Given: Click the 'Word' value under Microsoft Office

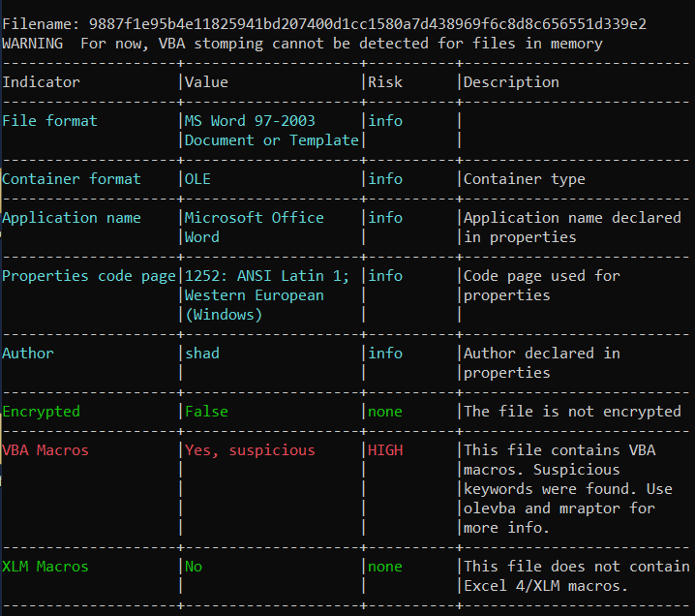Looking at the screenshot, I should tap(202, 237).
